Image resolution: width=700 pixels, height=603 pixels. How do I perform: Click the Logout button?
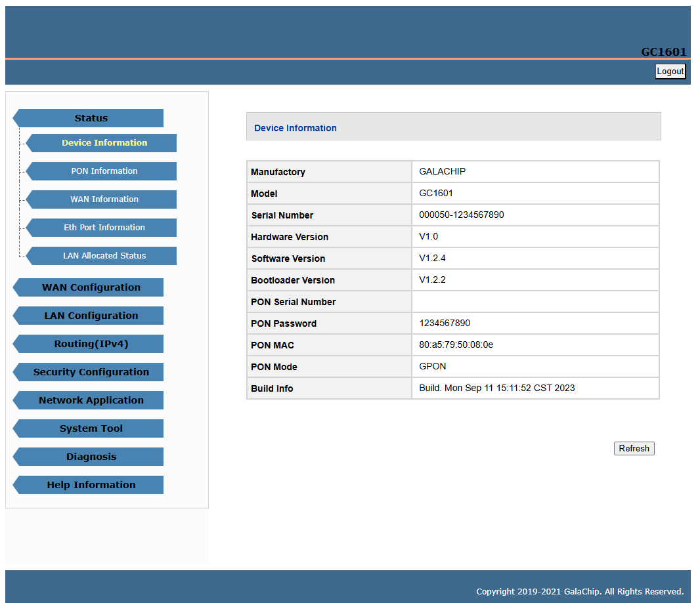coord(670,72)
